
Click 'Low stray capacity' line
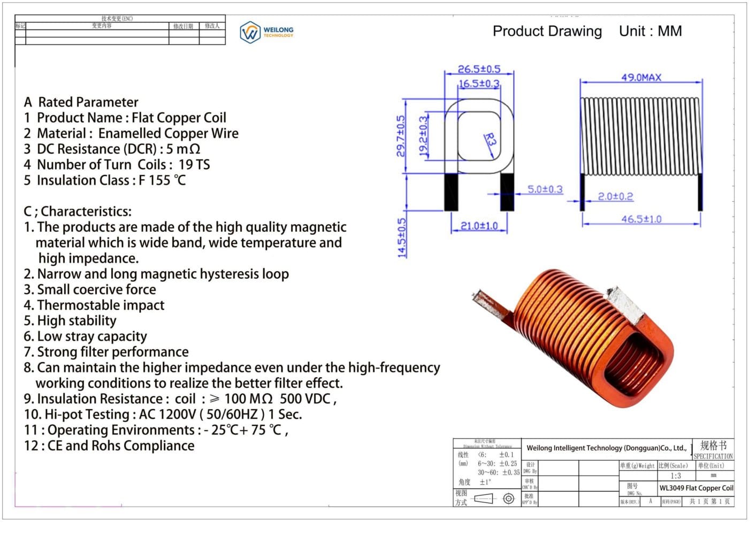86,336
